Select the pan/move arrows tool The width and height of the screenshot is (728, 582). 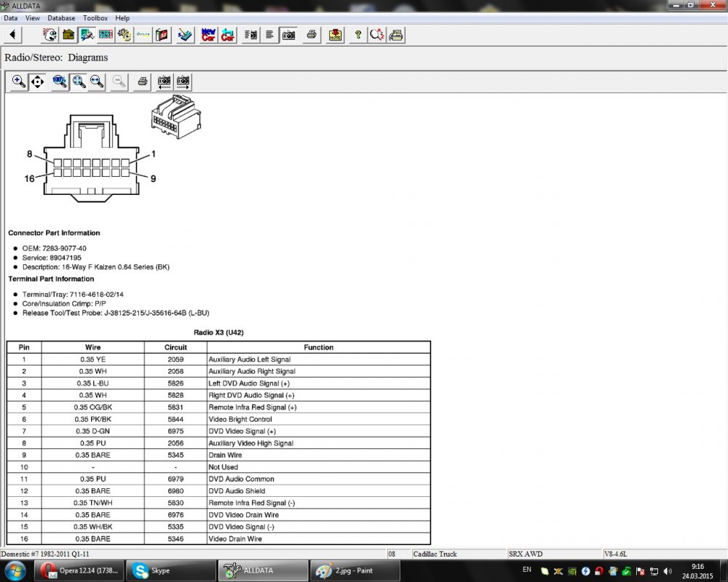[x=37, y=82]
